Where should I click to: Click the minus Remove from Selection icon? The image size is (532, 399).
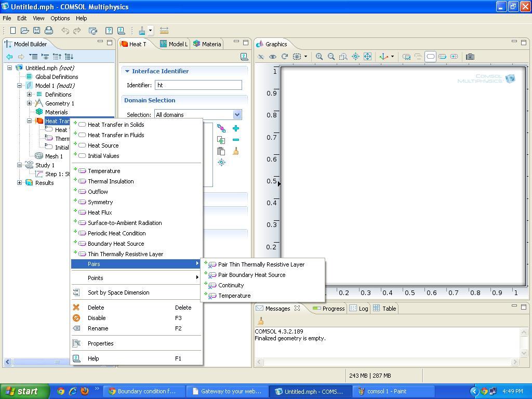pos(236,140)
